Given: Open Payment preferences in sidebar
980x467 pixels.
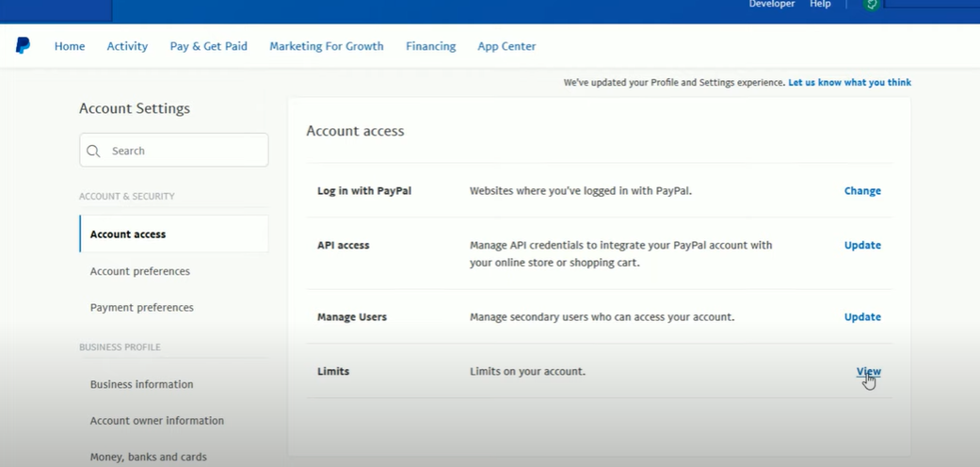Looking at the screenshot, I should point(142,308).
